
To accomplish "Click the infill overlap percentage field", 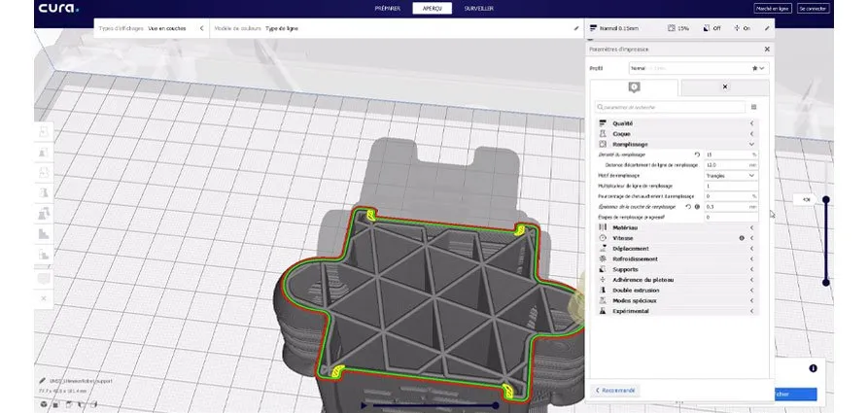I will click(731, 196).
